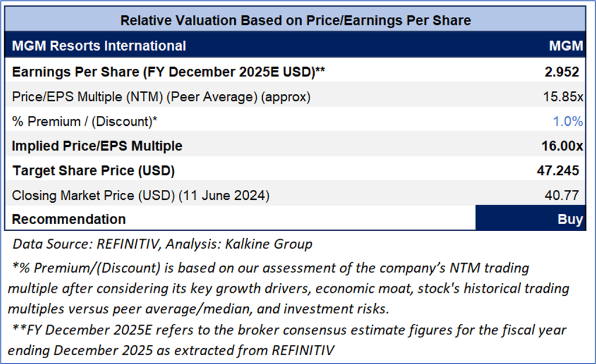Click the peer average value 15.85x
The height and width of the screenshot is (364, 596).
[562, 97]
